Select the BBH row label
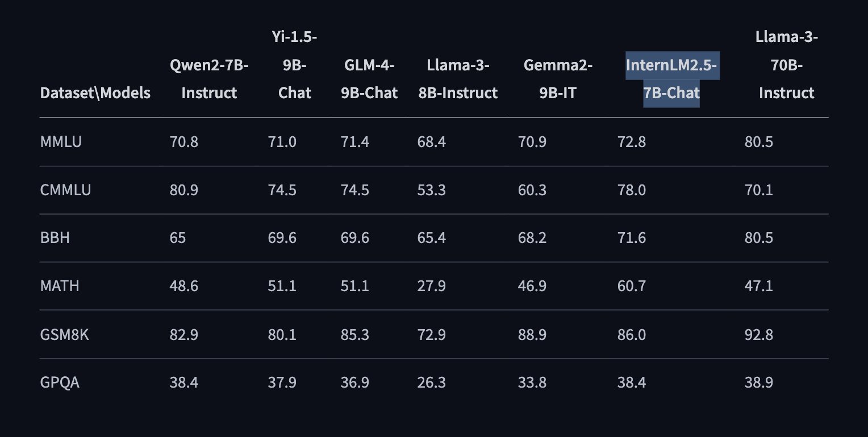This screenshot has height=437, width=868. pyautogui.click(x=55, y=238)
